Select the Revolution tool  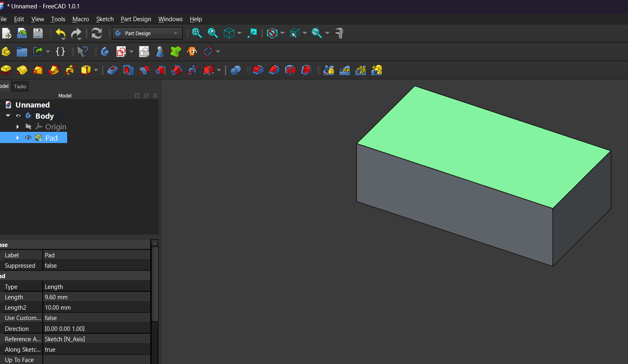pos(22,70)
